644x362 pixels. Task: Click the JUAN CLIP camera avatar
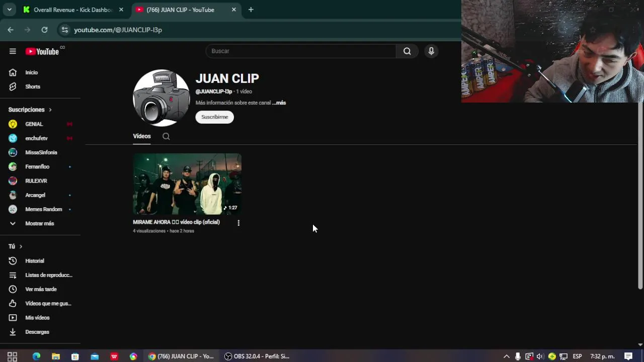click(x=161, y=98)
